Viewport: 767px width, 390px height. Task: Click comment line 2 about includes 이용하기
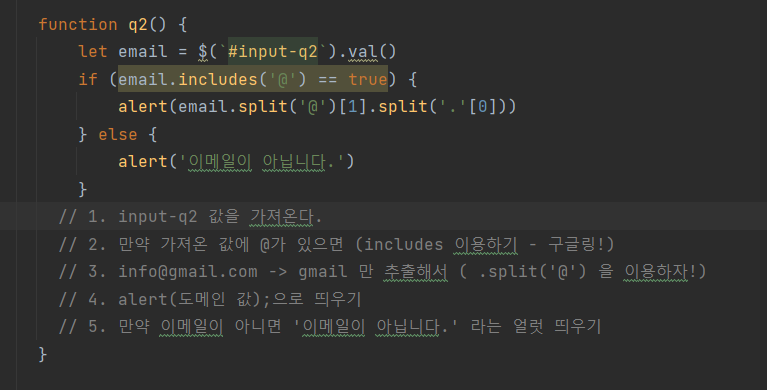336,244
